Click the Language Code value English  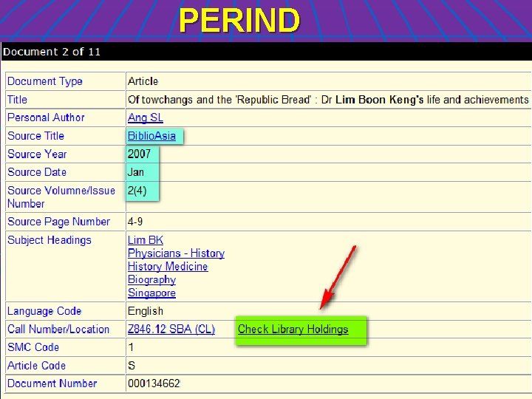pyautogui.click(x=146, y=311)
